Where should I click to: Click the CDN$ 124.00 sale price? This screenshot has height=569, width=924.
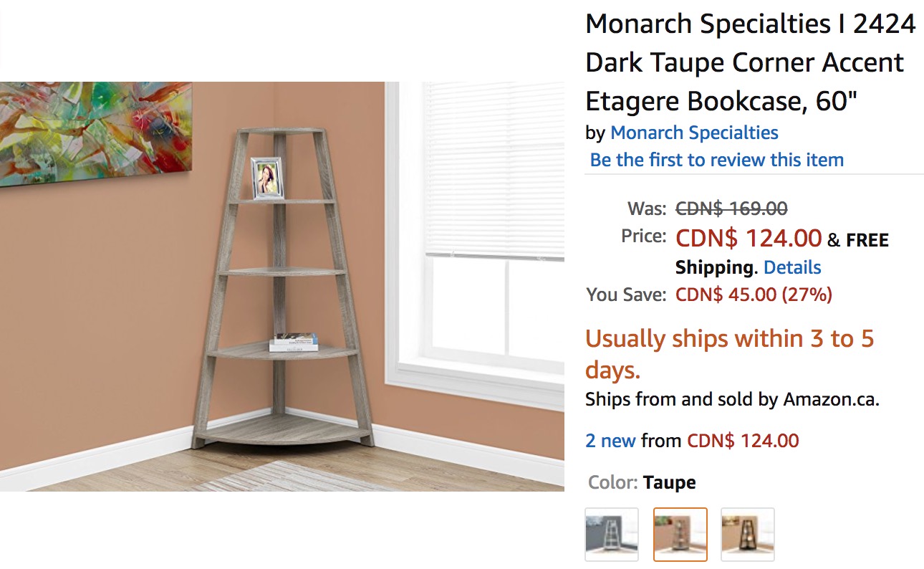(748, 237)
